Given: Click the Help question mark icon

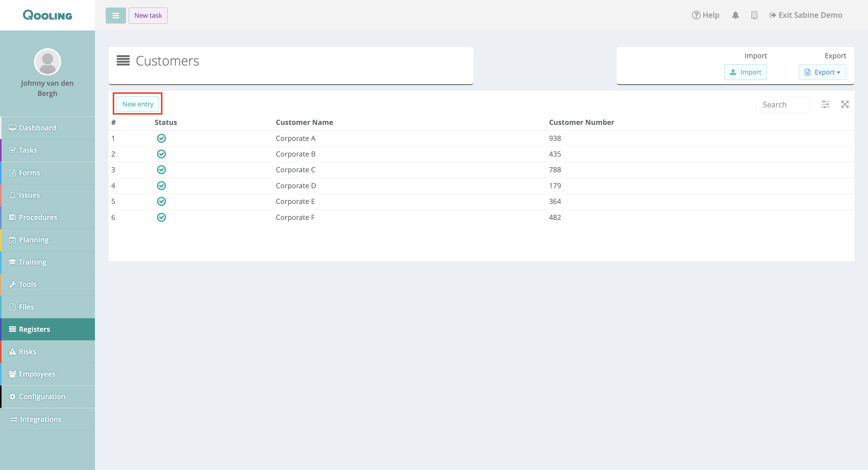Looking at the screenshot, I should point(696,15).
